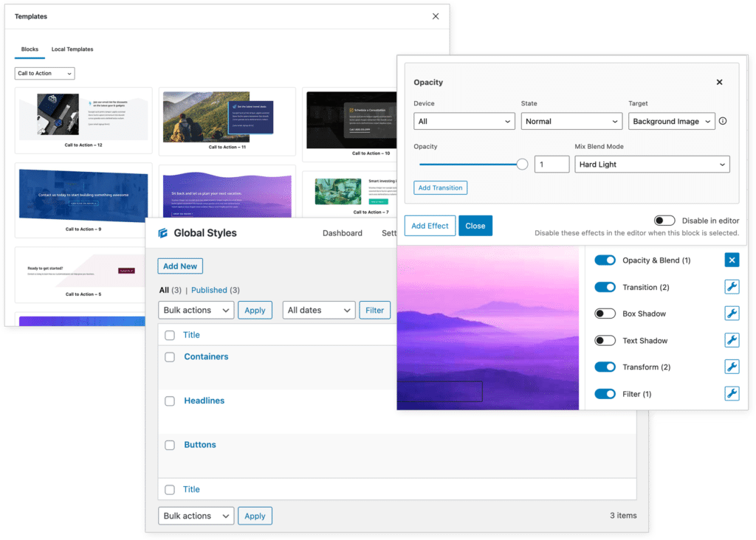Open the Device dropdown showing All
This screenshot has width=756, height=540.
[464, 121]
